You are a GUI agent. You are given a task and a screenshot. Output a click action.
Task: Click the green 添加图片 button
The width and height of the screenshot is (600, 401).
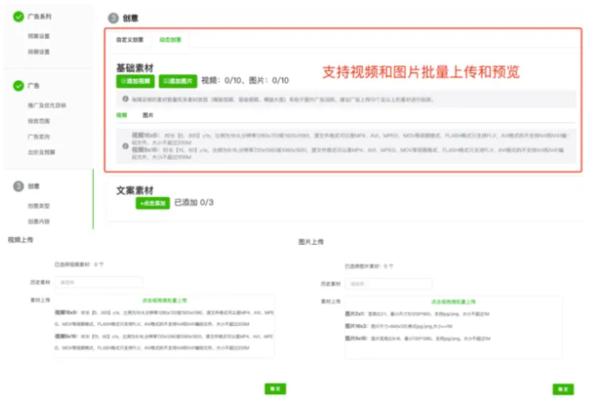[x=178, y=81]
